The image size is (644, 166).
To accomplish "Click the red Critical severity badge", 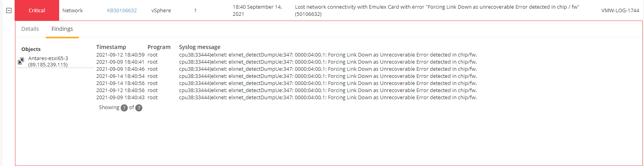I will [37, 10].
